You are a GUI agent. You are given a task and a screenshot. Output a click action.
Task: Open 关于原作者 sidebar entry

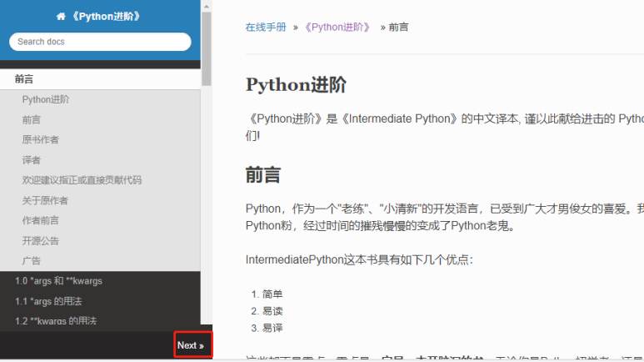(x=45, y=200)
